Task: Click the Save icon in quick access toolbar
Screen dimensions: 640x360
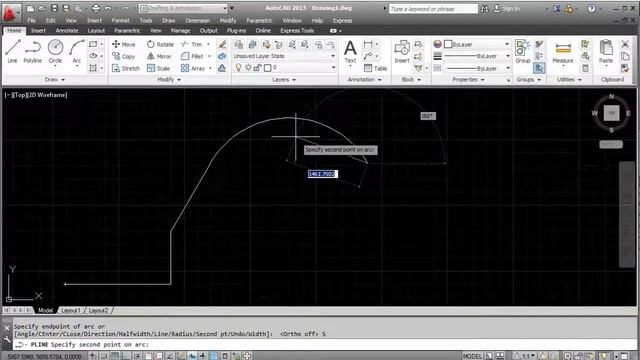Action: [54, 8]
